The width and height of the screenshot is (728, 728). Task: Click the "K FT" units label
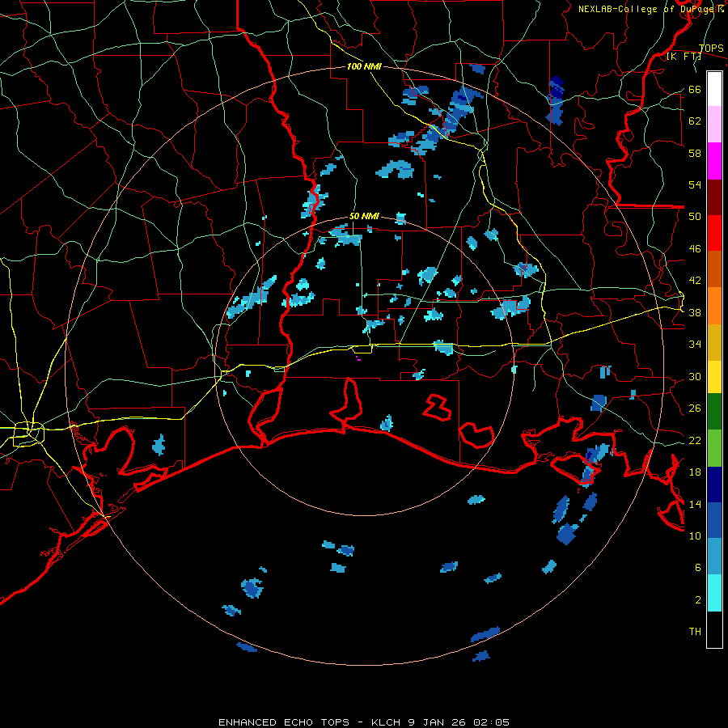coord(684,57)
